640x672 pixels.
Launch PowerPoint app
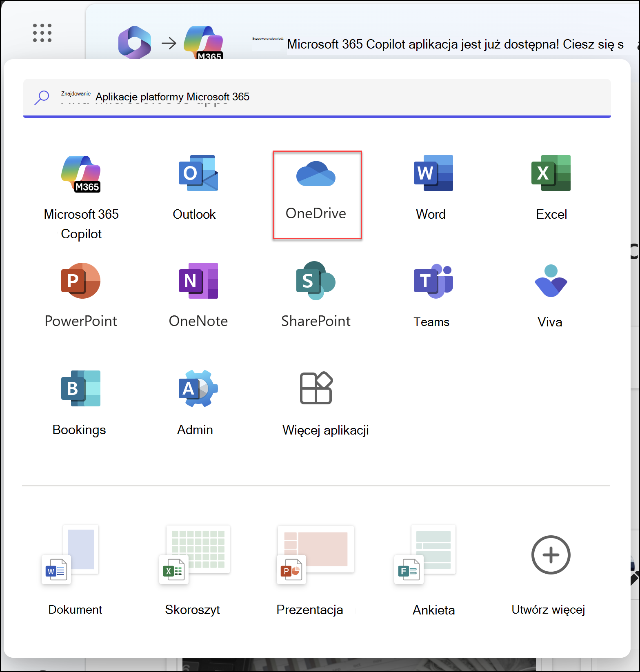(x=81, y=295)
